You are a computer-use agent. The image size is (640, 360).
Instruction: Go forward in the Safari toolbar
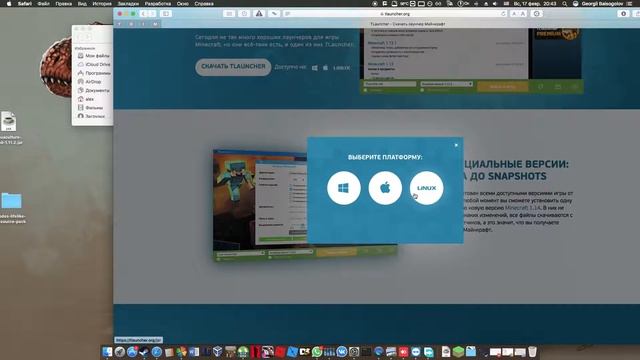[151, 13]
